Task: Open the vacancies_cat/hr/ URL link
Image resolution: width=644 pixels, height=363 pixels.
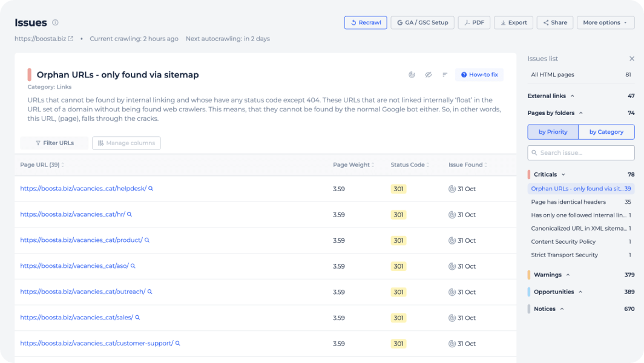Action: point(73,214)
